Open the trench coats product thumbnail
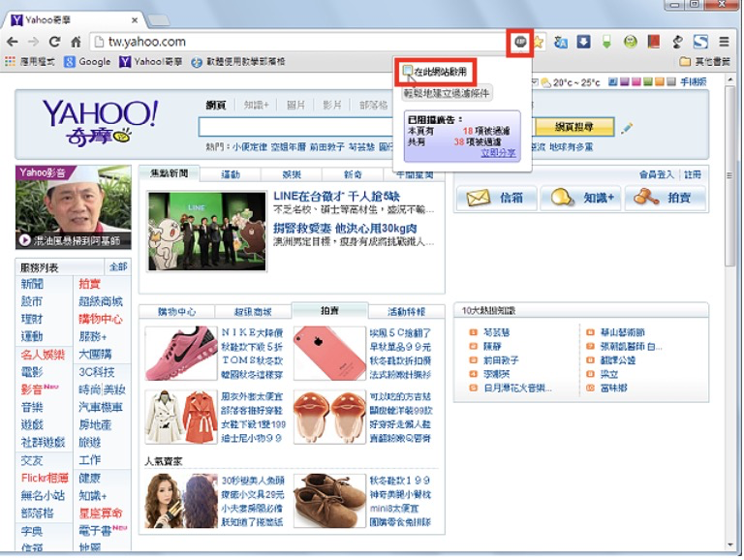744x560 pixels. point(181,418)
